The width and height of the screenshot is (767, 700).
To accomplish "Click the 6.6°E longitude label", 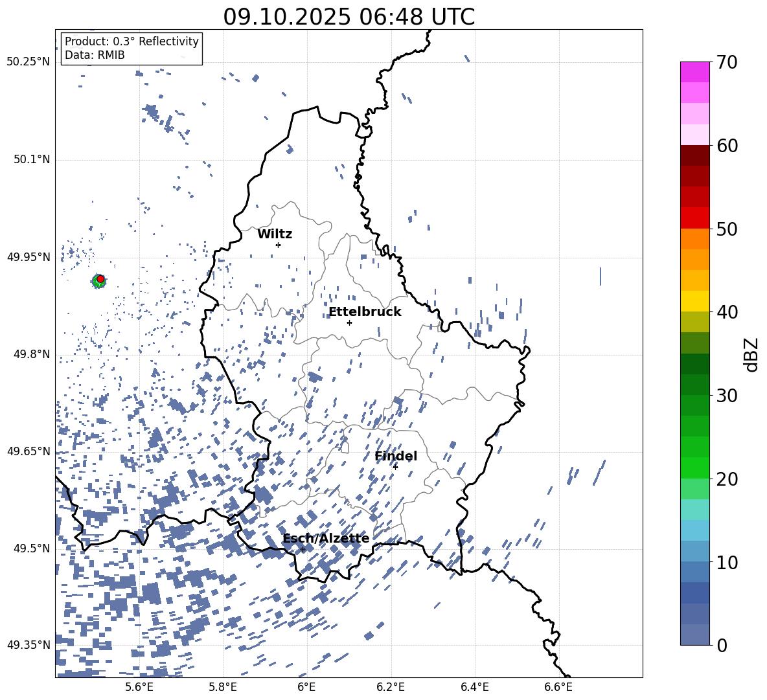I will [558, 687].
